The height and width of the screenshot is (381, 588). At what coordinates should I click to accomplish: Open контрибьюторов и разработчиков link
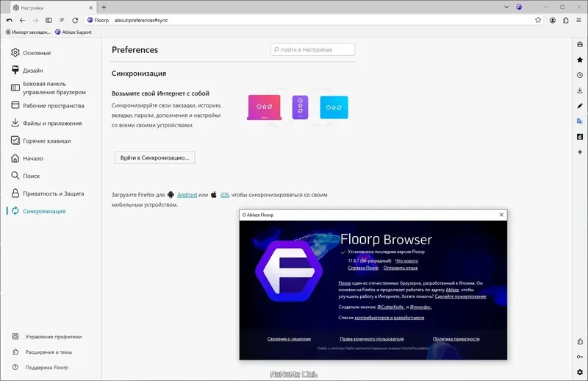[x=390, y=318]
